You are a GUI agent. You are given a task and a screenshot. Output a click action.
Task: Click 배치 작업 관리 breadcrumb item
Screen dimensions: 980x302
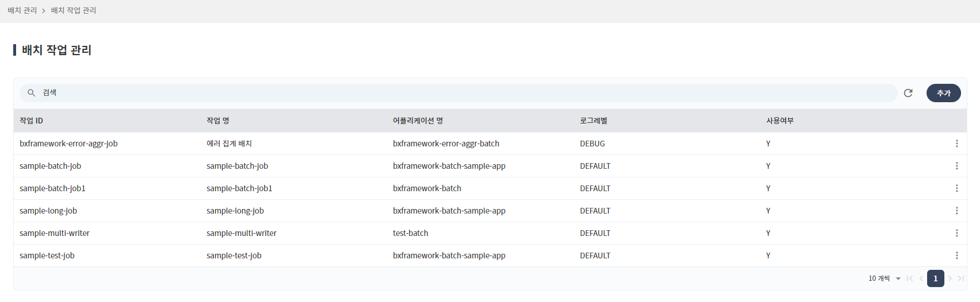coord(74,10)
